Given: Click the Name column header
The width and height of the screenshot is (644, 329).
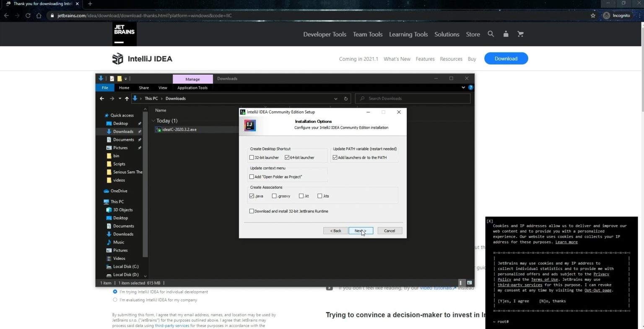Looking at the screenshot, I should click(161, 110).
